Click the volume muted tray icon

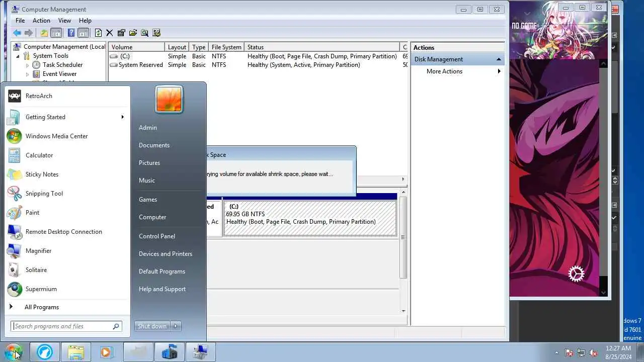(594, 352)
